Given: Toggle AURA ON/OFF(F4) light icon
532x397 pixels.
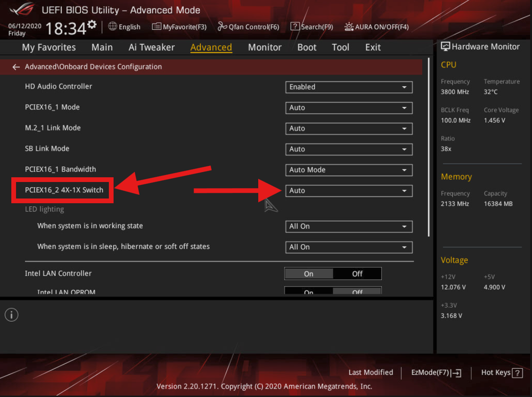Looking at the screenshot, I should [x=349, y=26].
